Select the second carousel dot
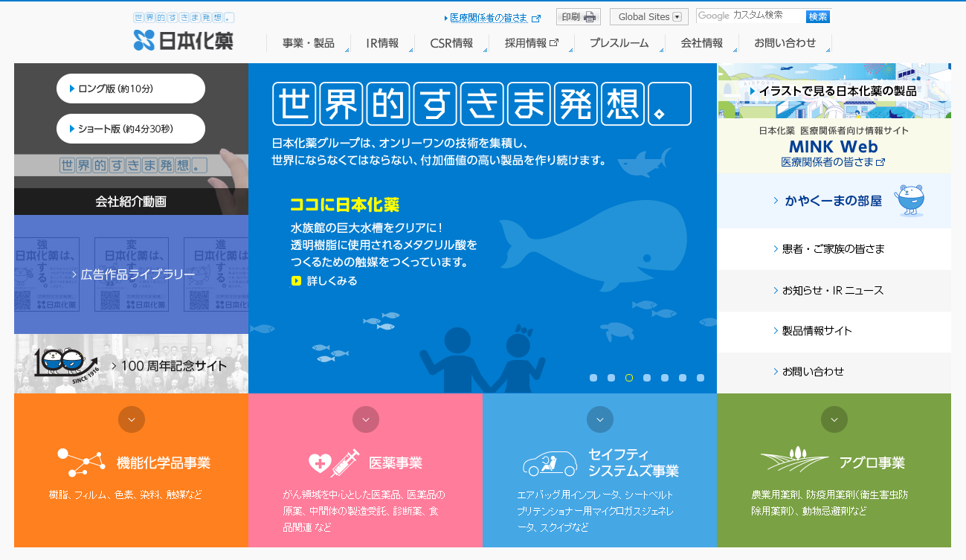 pyautogui.click(x=611, y=378)
